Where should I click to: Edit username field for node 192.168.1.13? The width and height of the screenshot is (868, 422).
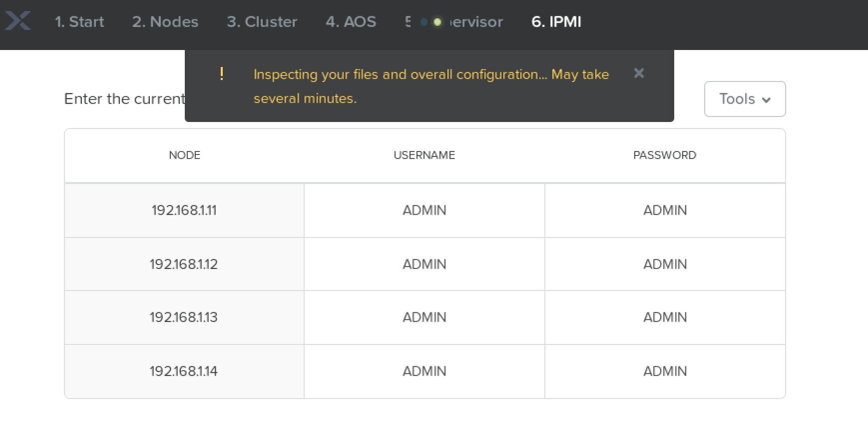(x=425, y=317)
